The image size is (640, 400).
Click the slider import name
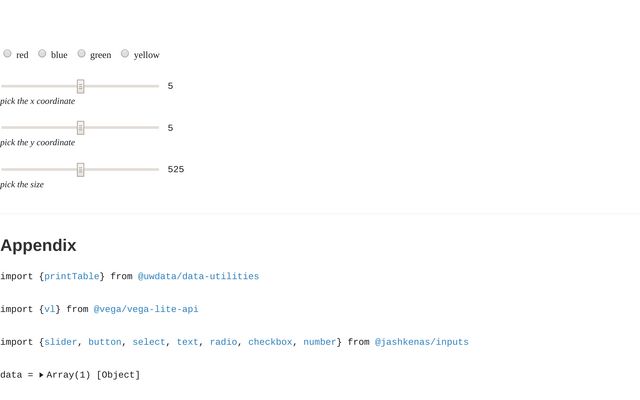click(x=60, y=342)
